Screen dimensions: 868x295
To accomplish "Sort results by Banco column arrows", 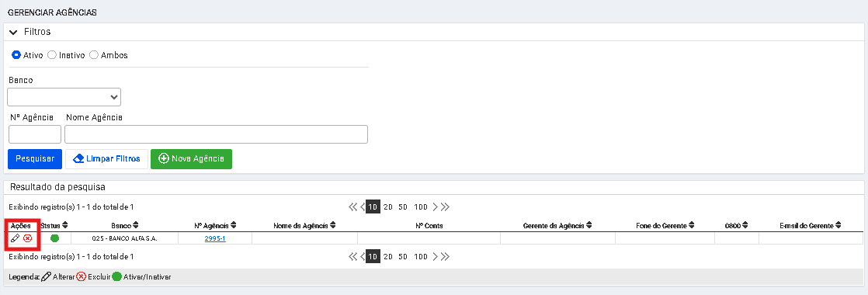I will 136,226.
